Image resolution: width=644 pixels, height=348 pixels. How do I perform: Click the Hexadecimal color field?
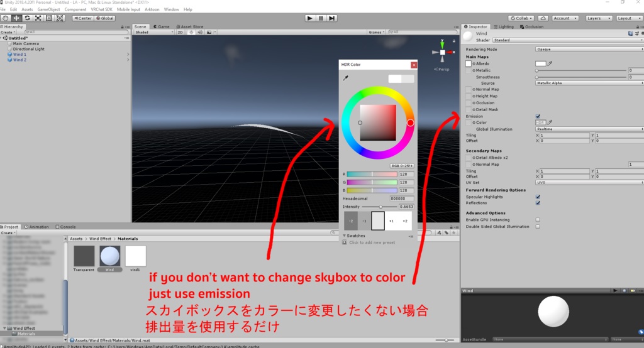401,198
